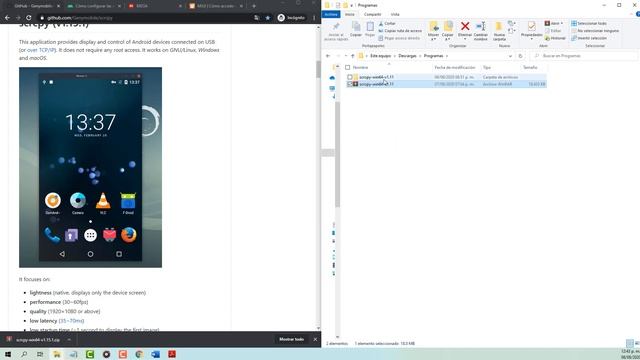Open the red Acrobat icon on the taskbar
This screenshot has height=360, width=640.
tap(172, 354)
